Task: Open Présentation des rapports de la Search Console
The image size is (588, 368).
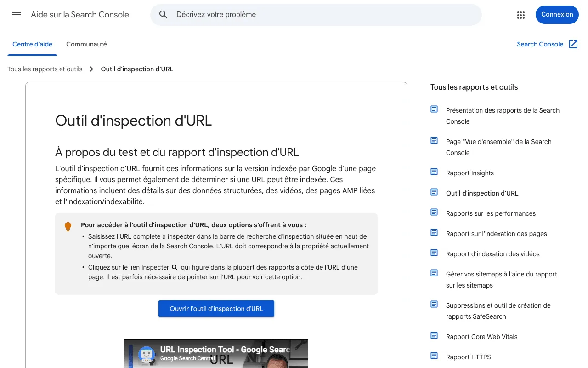Action: [503, 116]
